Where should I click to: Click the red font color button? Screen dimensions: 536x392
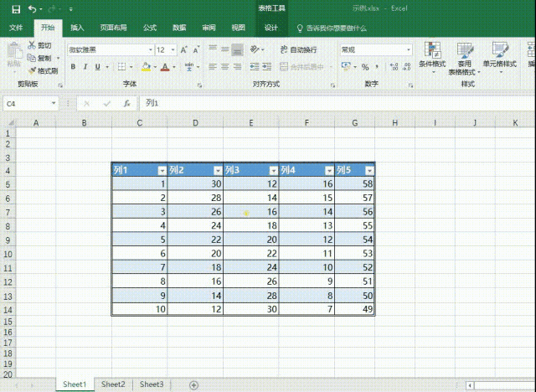[x=165, y=67]
